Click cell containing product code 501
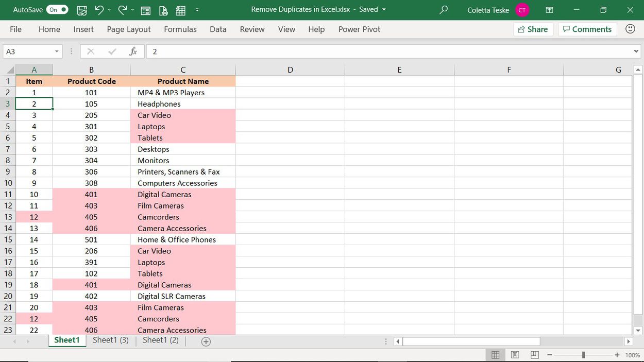The image size is (644, 362). click(92, 239)
